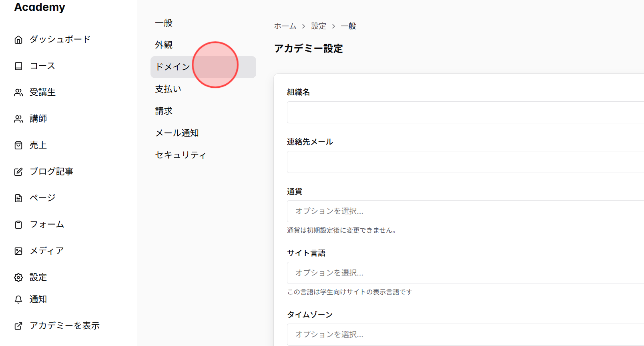Screen dimensions: 644x346
Task: Click the settings gear icon
Action: click(18, 278)
